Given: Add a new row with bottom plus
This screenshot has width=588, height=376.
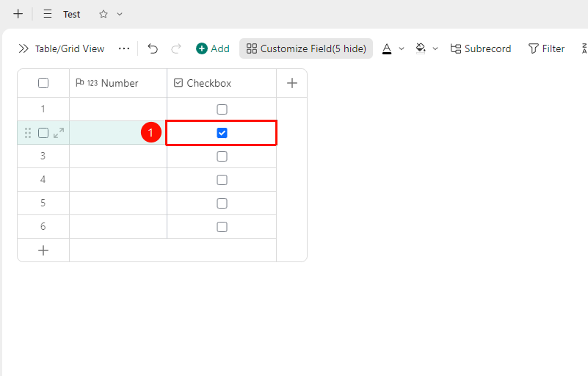Looking at the screenshot, I should pyautogui.click(x=43, y=250).
